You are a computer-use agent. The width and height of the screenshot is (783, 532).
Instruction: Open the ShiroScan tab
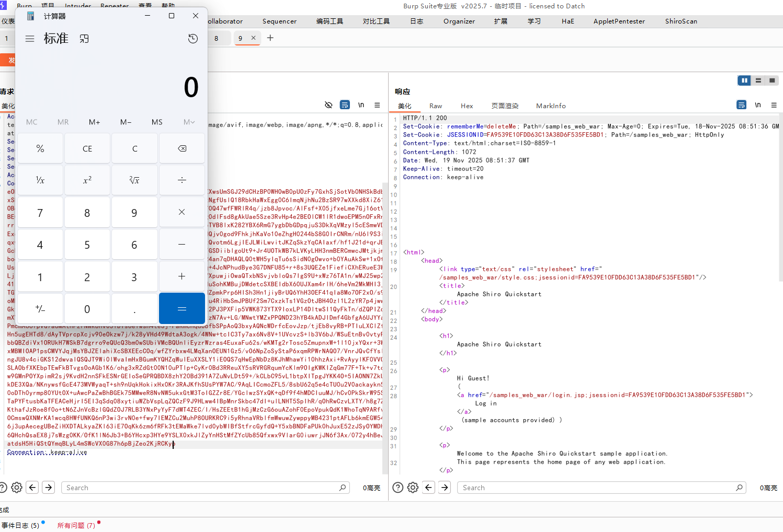(x=681, y=21)
